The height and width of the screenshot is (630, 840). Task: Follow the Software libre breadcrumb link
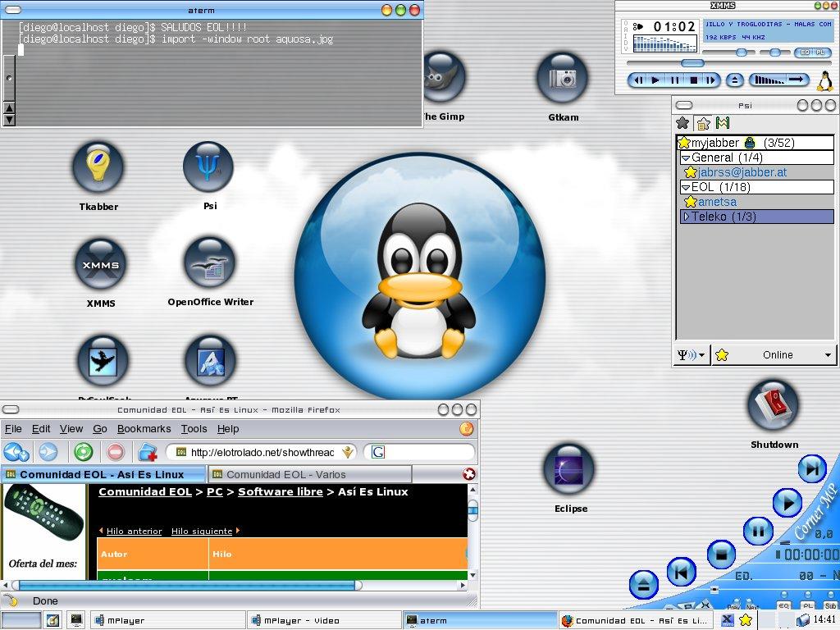280,492
